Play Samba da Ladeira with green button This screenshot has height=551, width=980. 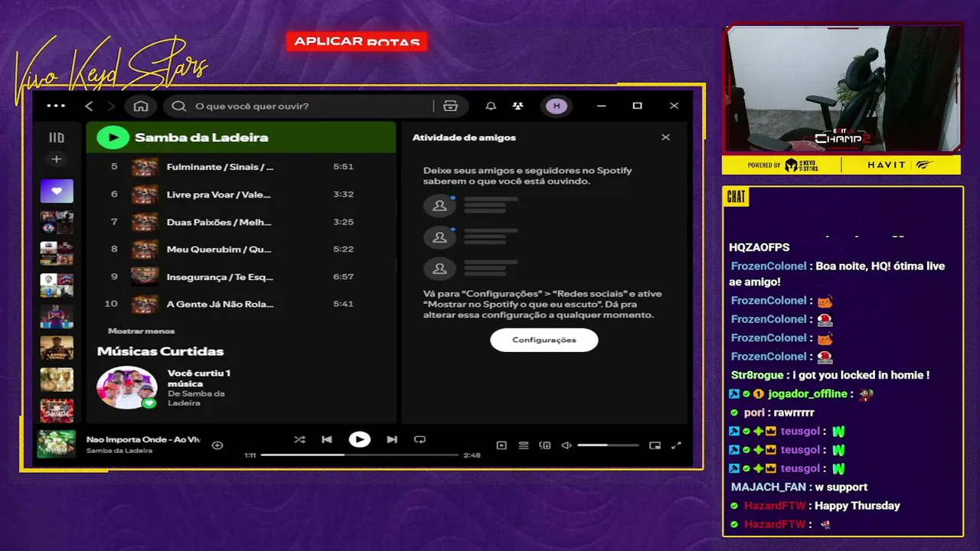pyautogui.click(x=113, y=137)
